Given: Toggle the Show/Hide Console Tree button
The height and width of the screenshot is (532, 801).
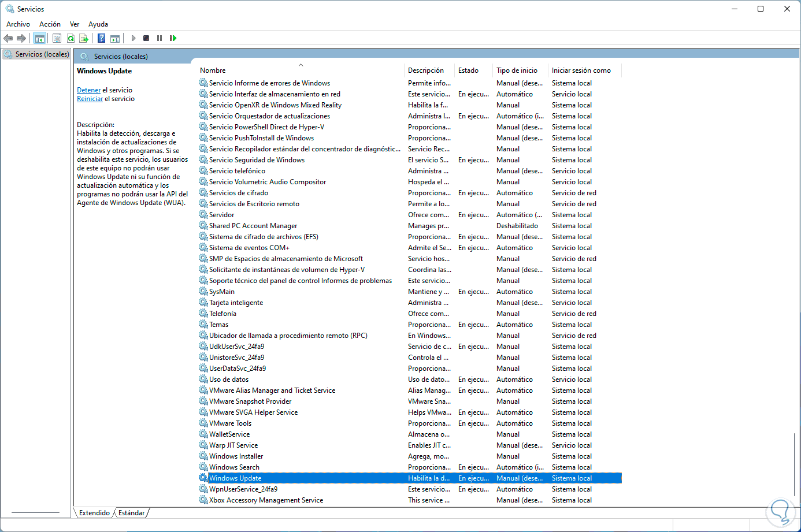Looking at the screenshot, I should click(x=40, y=38).
